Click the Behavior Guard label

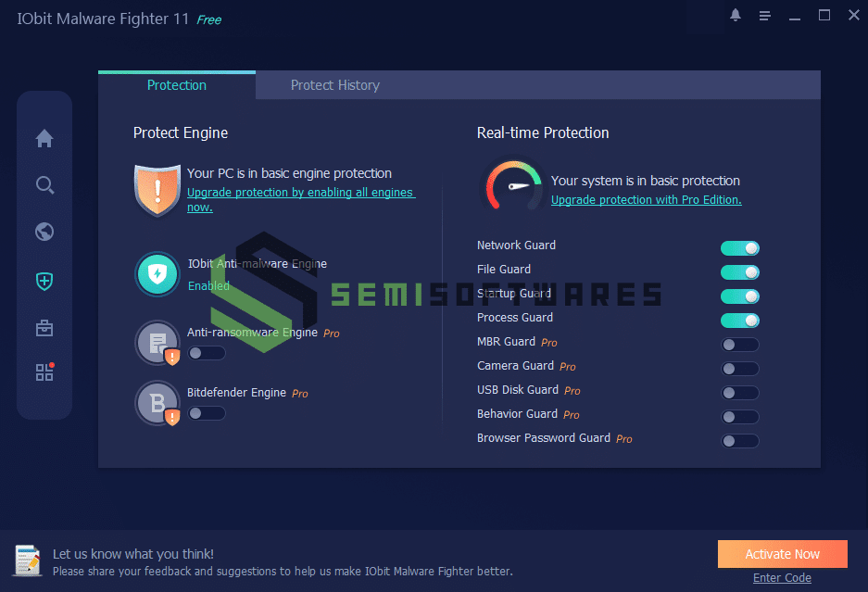coord(517,414)
